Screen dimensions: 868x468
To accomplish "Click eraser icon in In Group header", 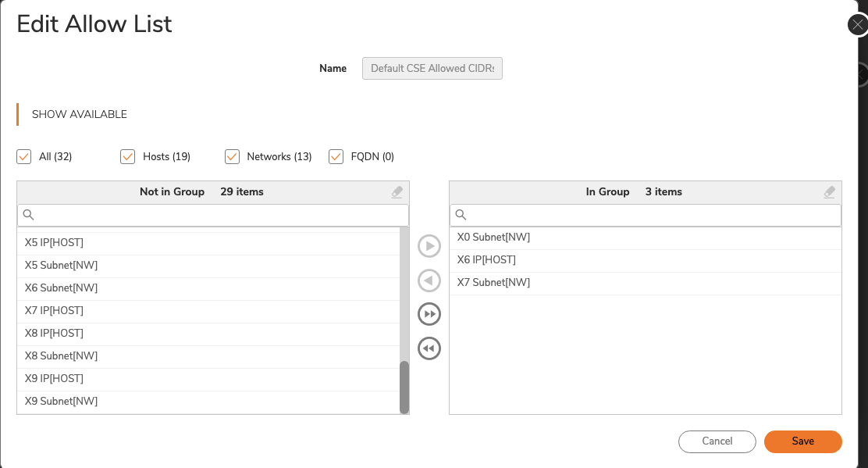I will coord(830,192).
